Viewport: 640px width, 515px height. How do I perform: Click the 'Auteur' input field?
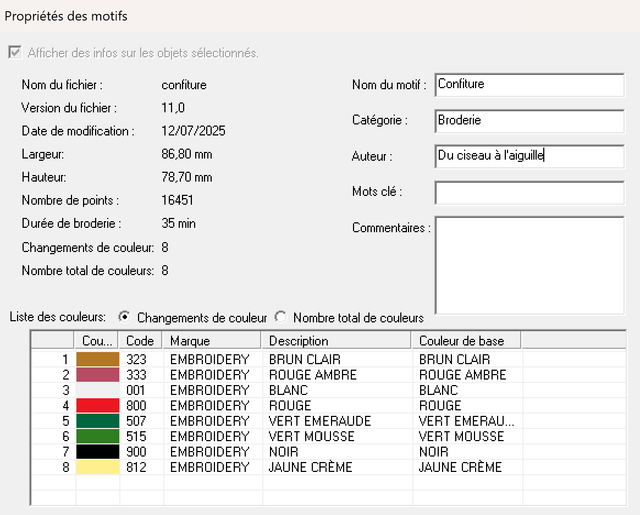click(528, 156)
